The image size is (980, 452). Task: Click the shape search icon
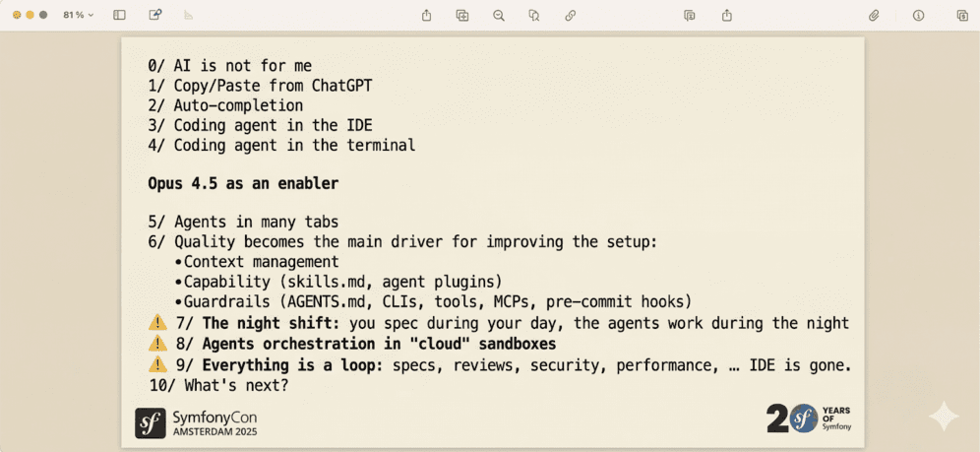[534, 16]
